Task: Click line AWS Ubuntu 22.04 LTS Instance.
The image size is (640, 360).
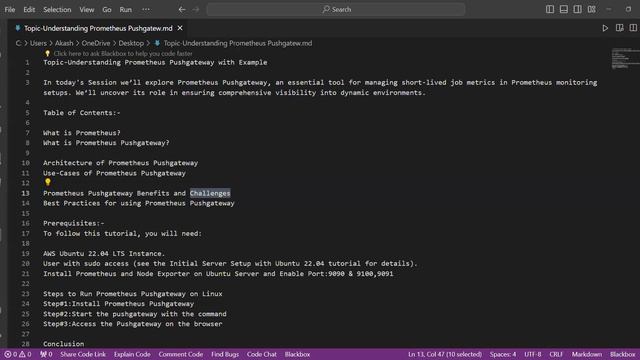Action: 104,253
